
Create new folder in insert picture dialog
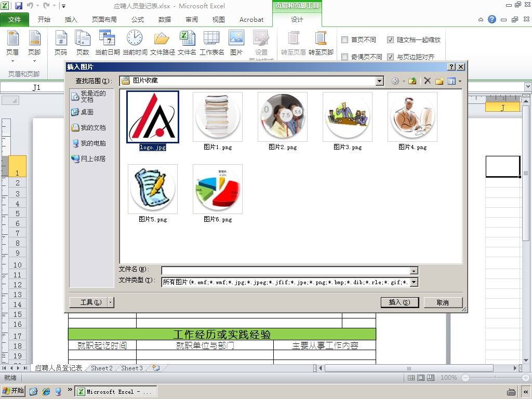click(x=440, y=81)
